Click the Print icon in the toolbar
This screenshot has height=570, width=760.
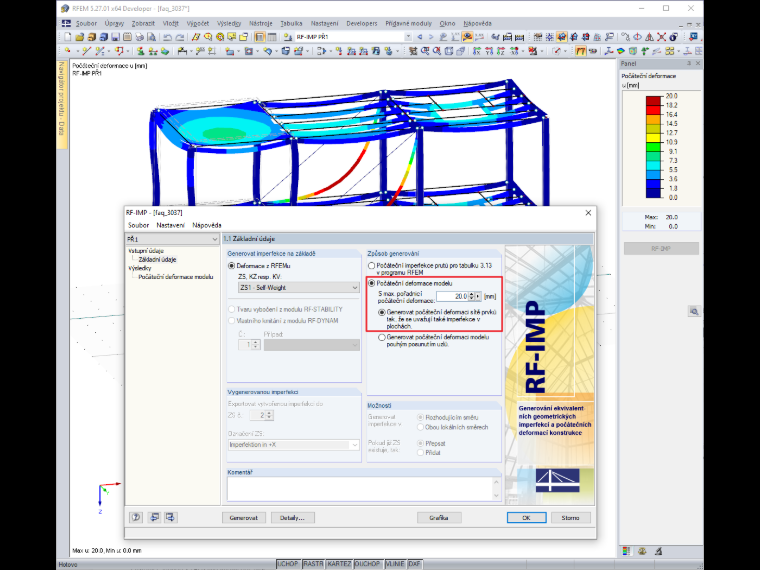pyautogui.click(x=140, y=37)
